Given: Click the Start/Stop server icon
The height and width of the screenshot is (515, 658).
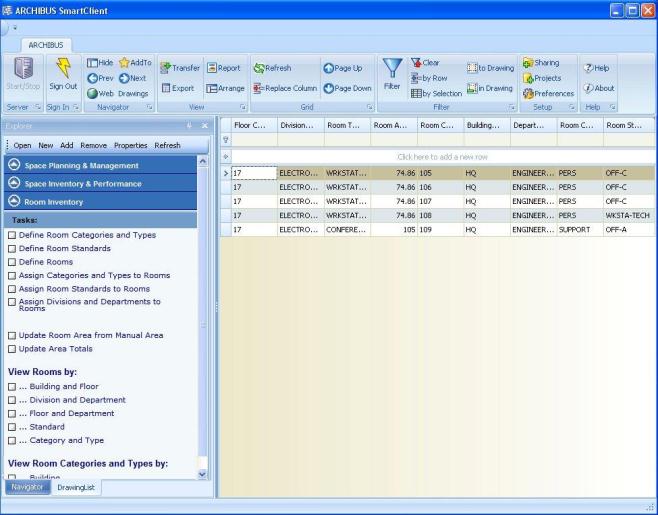Looking at the screenshot, I should (24, 68).
